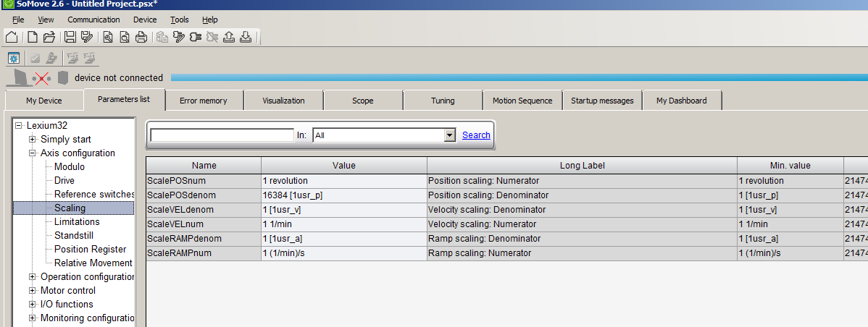This screenshot has height=327, width=868.
Task: Click the '16384 [1usr_p]' value cell
Action: click(343, 195)
